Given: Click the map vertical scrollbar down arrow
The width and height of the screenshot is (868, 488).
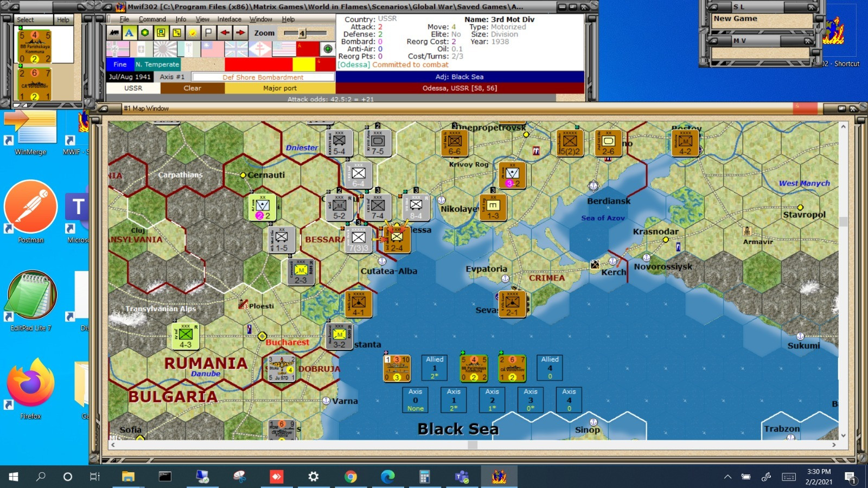Looking at the screenshot, I should point(843,435).
